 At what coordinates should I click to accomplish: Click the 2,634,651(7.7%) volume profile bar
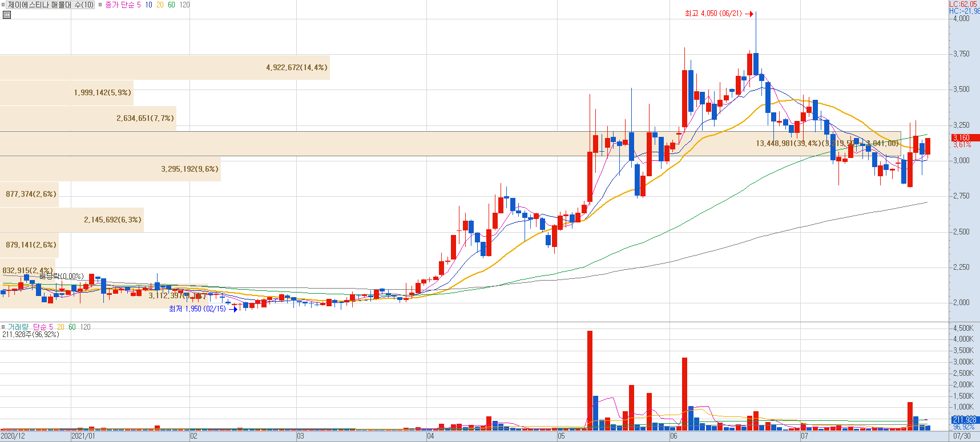pos(88,118)
